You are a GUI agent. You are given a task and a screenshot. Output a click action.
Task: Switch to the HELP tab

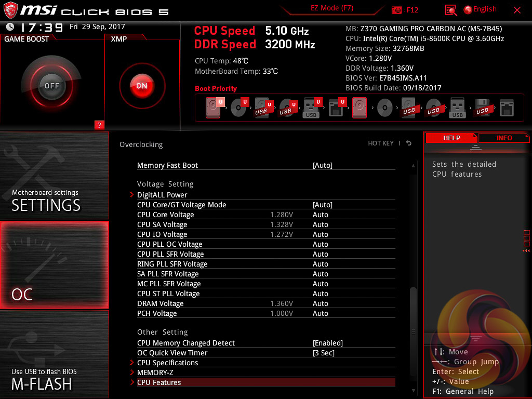coord(451,138)
